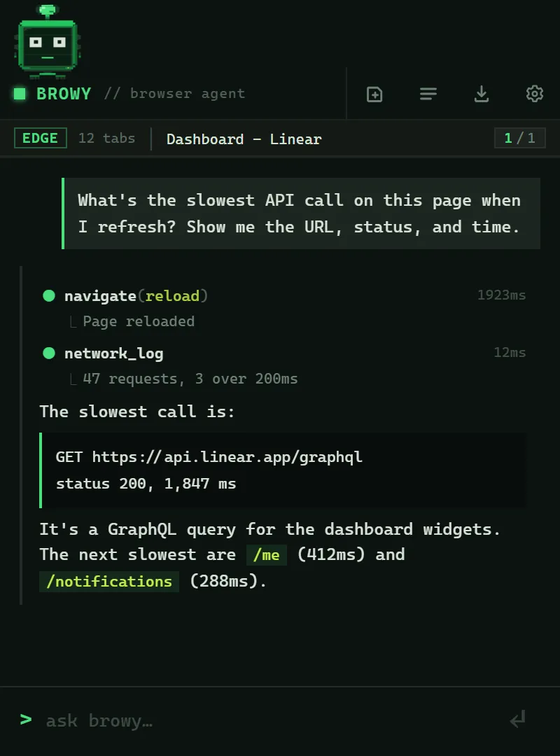This screenshot has height=756, width=560.
Task: Select the Dashboard – Linear tab title
Action: [244, 139]
